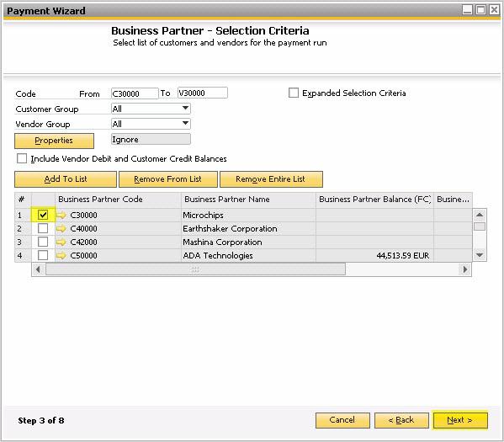Viewport: 504px width, 442px height.
Task: Open the link arrow for C40000
Action: (x=61, y=228)
